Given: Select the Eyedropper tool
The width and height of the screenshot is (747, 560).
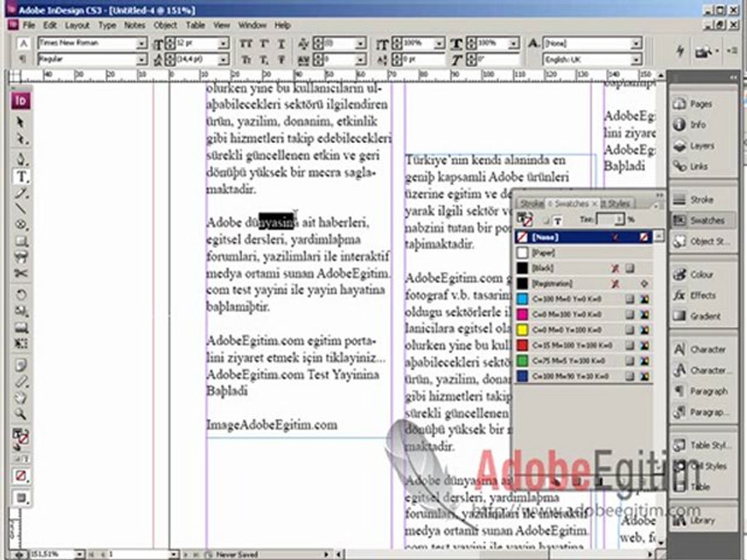Looking at the screenshot, I should [x=20, y=381].
